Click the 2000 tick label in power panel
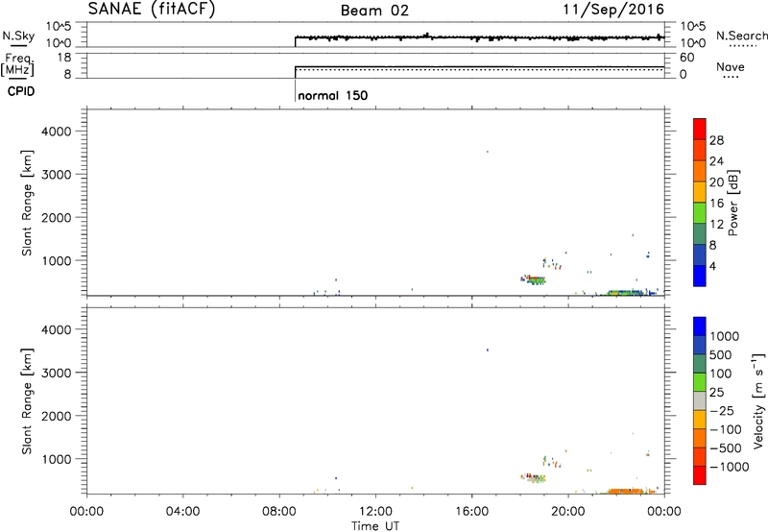The width and height of the screenshot is (768, 532). click(x=57, y=217)
